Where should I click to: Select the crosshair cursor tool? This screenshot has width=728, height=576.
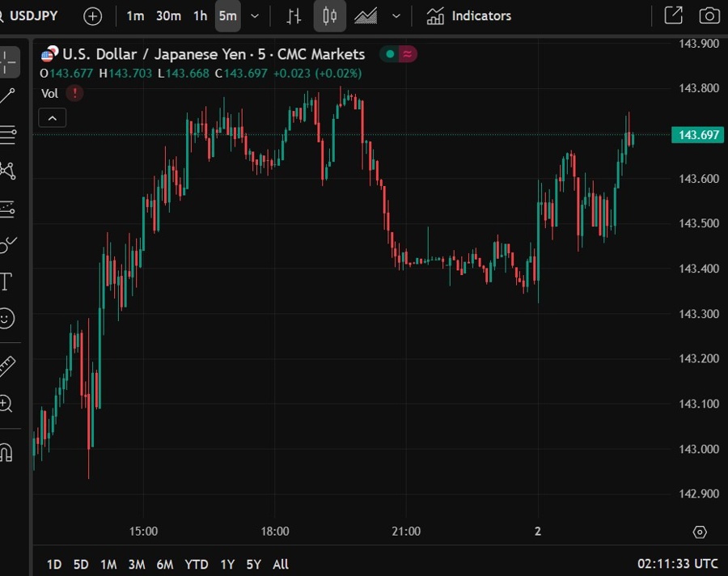[8, 61]
